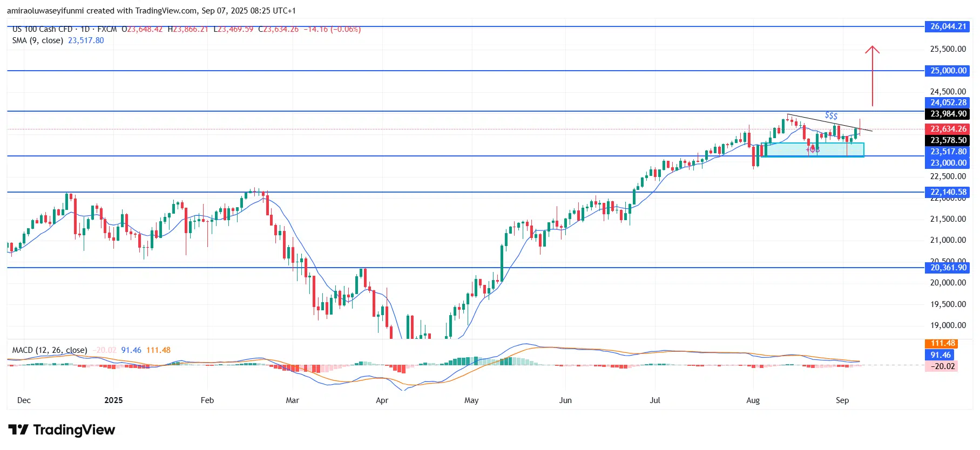
Task: Click the Dec label on time axis
Action: 24,400
